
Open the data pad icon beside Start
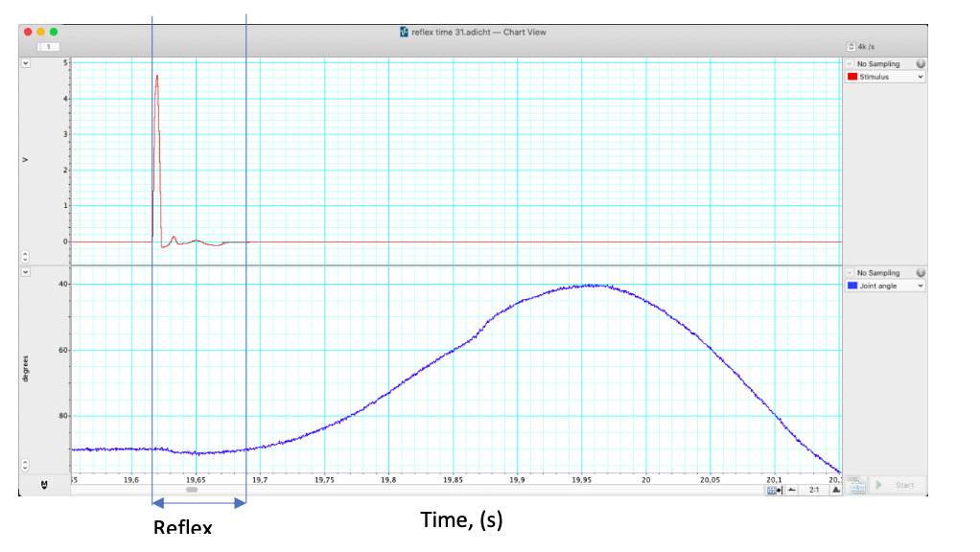point(857,486)
